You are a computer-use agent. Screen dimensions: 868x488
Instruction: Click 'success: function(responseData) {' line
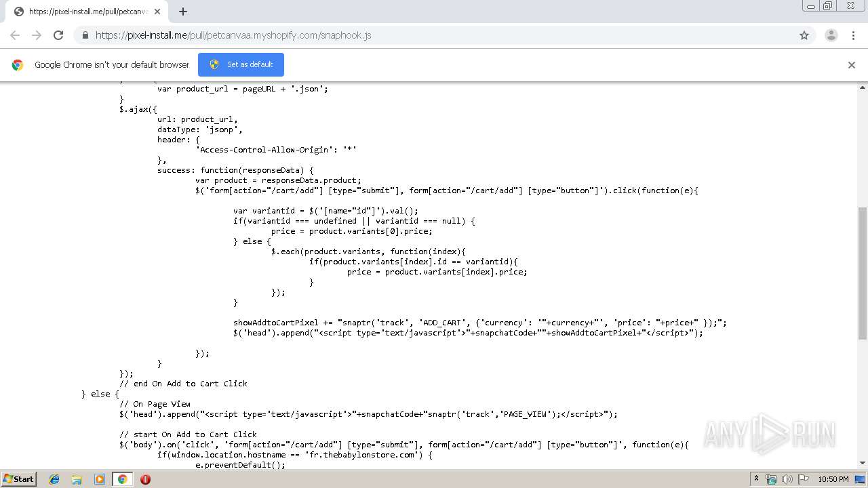click(x=235, y=170)
